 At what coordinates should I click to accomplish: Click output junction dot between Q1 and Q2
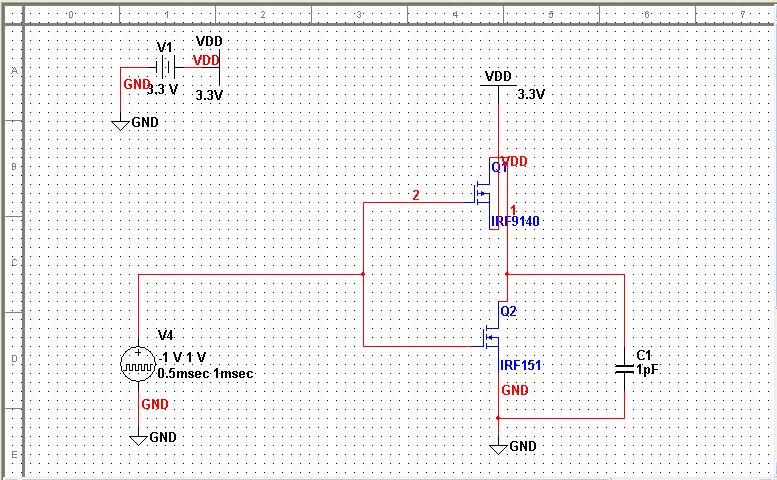[507, 274]
